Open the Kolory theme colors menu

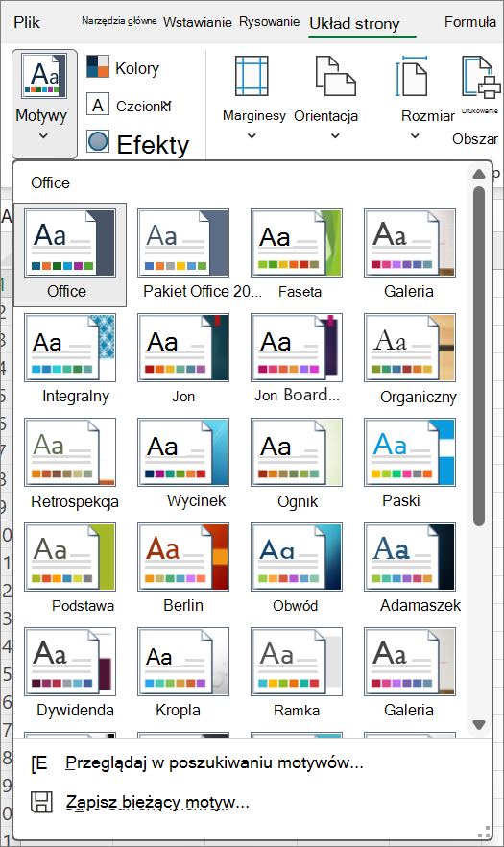click(123, 68)
